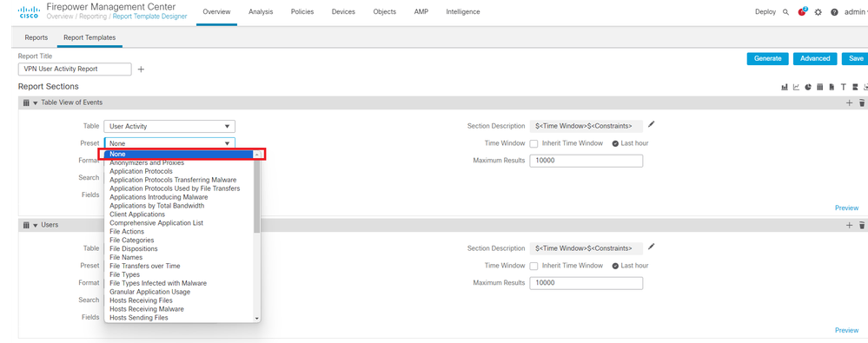Add a detail view report section

[832, 87]
